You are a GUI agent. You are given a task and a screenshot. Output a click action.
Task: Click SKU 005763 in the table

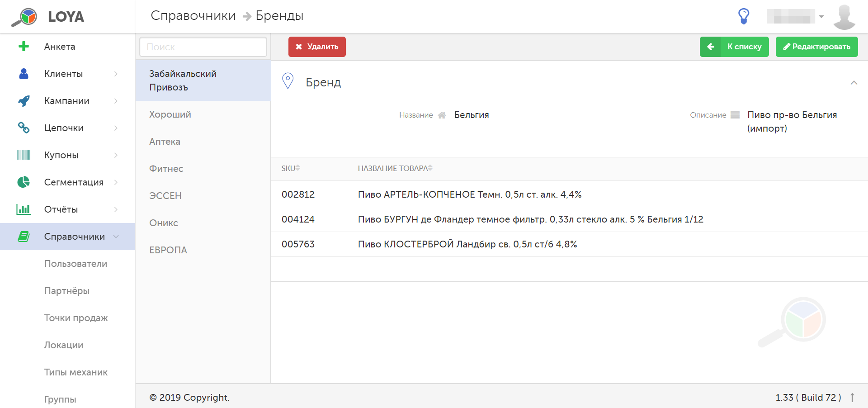298,244
